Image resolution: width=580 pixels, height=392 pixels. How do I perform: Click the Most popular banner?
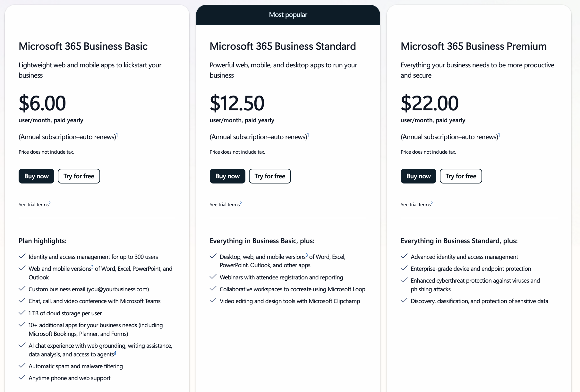[x=288, y=15]
